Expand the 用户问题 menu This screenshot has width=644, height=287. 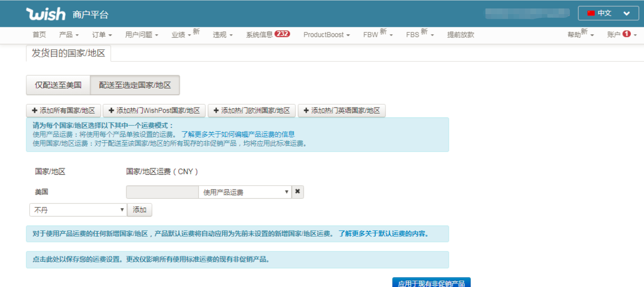click(142, 35)
